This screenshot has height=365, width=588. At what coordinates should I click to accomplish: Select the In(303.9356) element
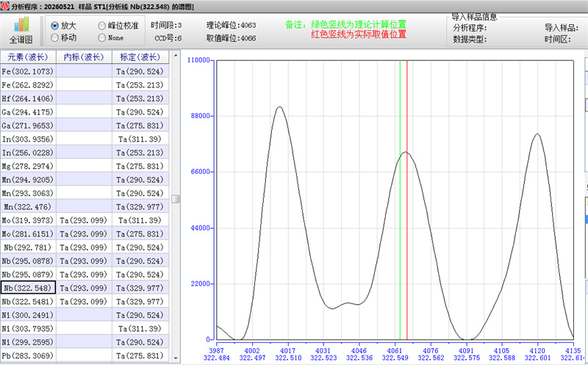pyautogui.click(x=28, y=139)
